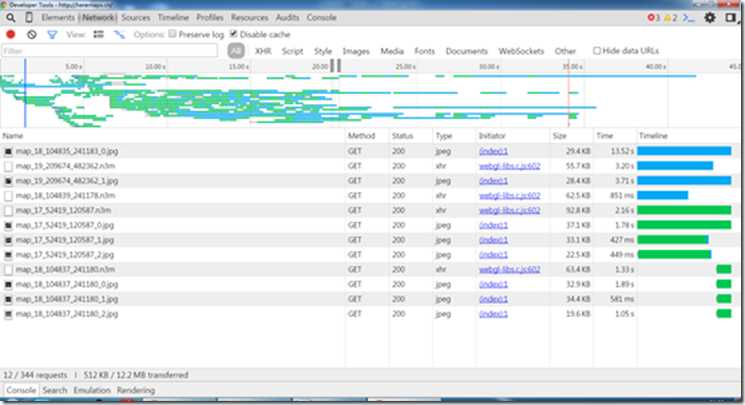Uncheck the Disable cache checkbox

233,34
